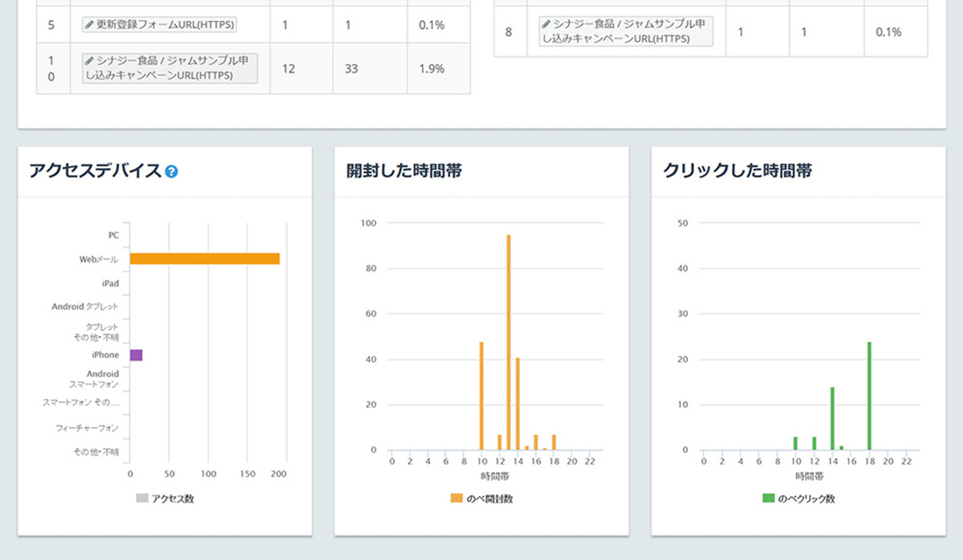Click the Android スマートフォン label

94,379
